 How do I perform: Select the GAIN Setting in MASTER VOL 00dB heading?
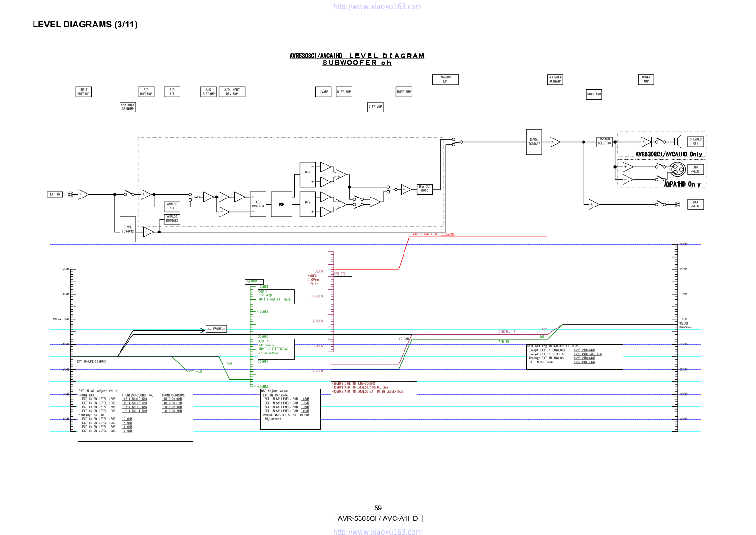[x=553, y=346]
